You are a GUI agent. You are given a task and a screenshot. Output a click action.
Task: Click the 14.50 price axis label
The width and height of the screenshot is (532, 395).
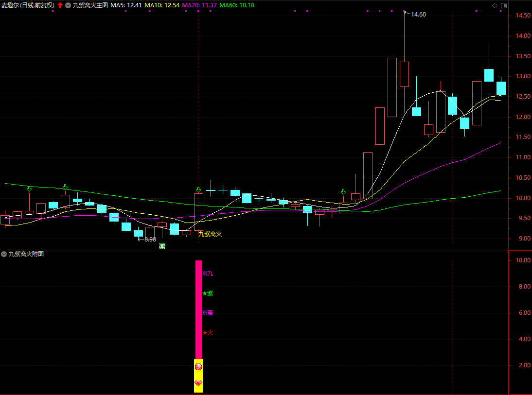pos(523,16)
